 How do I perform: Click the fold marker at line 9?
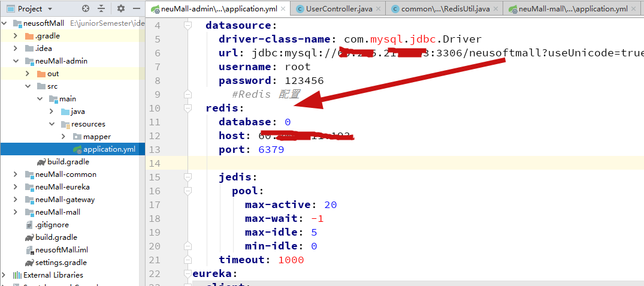pyautogui.click(x=188, y=95)
